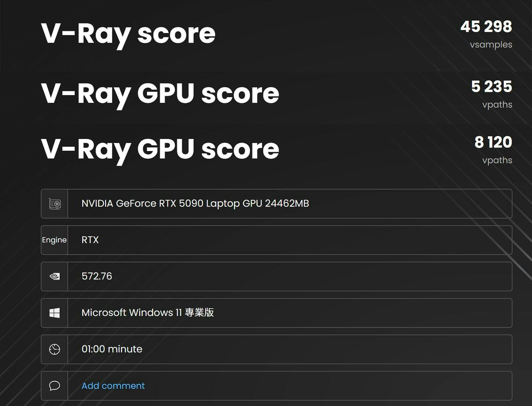Click driver version 572.76
Image resolution: width=532 pixels, height=406 pixels.
[97, 276]
